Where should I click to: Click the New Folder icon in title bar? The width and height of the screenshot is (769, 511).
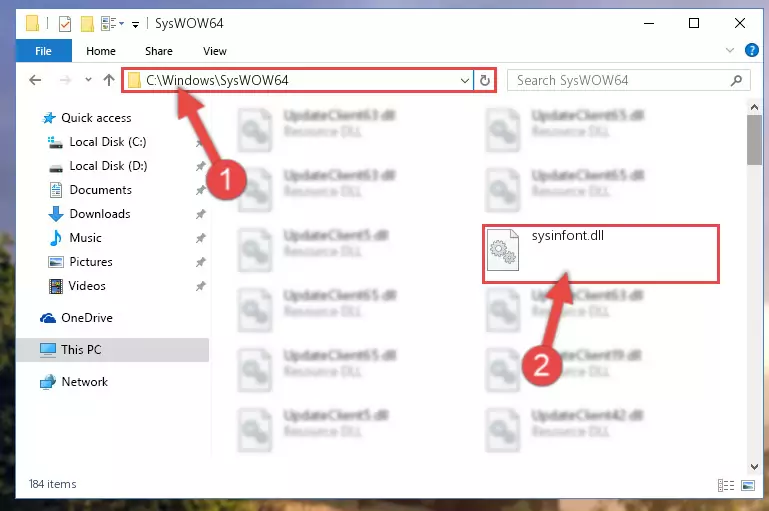coord(87,24)
